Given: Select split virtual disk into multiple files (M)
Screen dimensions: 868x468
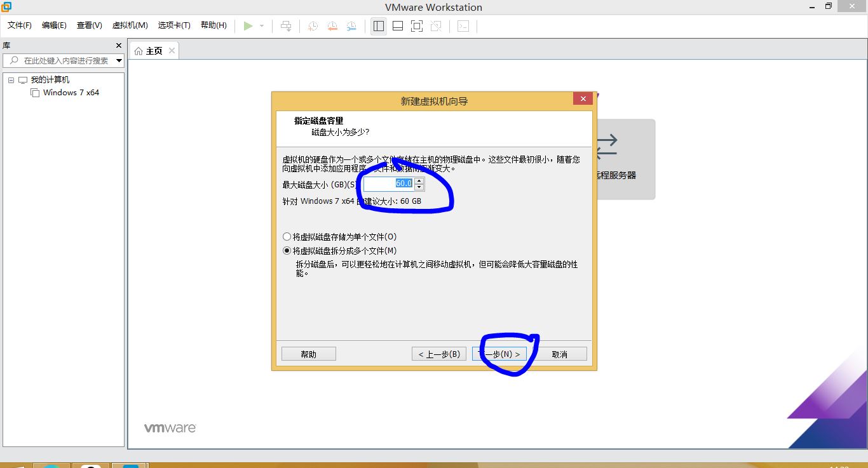Looking at the screenshot, I should point(287,251).
